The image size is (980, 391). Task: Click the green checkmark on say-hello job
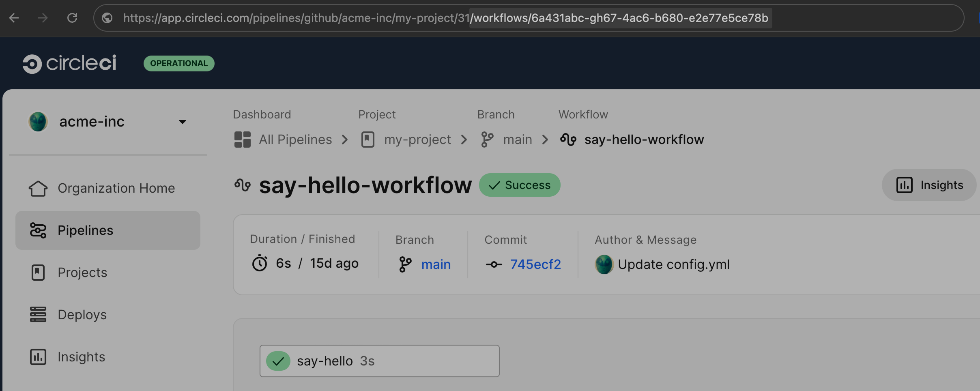coord(278,361)
